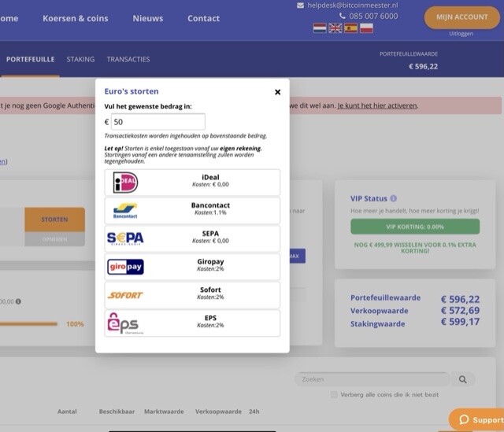The height and width of the screenshot is (432, 504).
Task: Switch to the Transacties tab
Action: click(x=128, y=60)
